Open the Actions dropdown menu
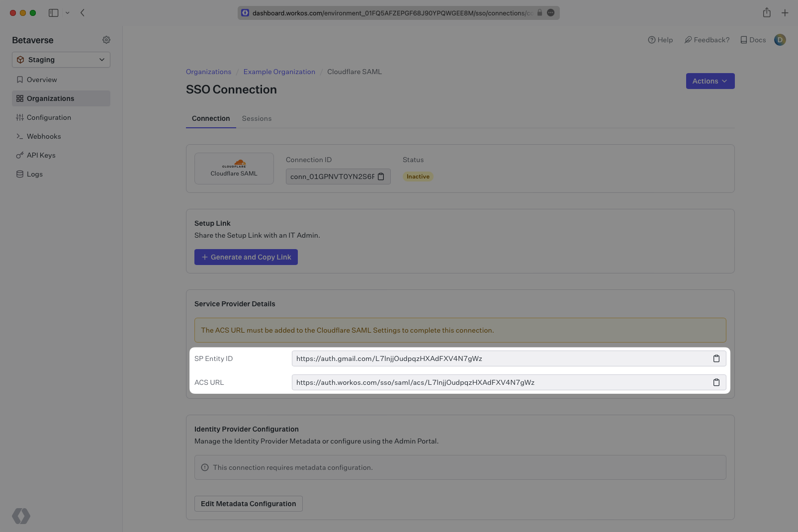798x532 pixels. [710, 81]
